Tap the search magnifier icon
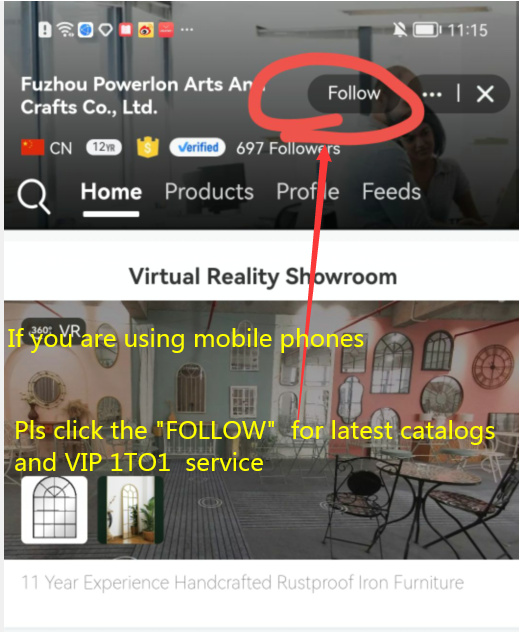The width and height of the screenshot is (519, 632). coord(34,196)
